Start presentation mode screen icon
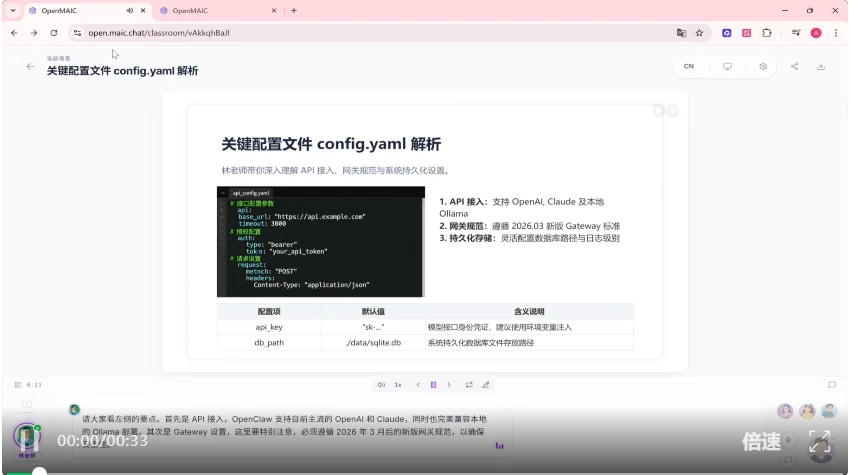Image resolution: width=850 pixels, height=475 pixels. click(x=727, y=66)
